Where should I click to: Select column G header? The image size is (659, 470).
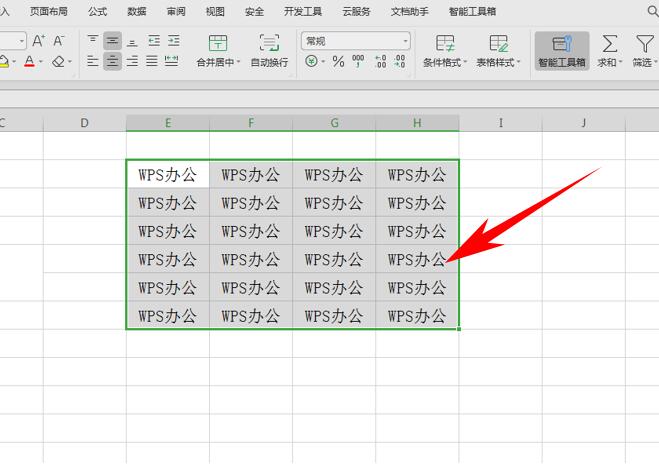(334, 123)
